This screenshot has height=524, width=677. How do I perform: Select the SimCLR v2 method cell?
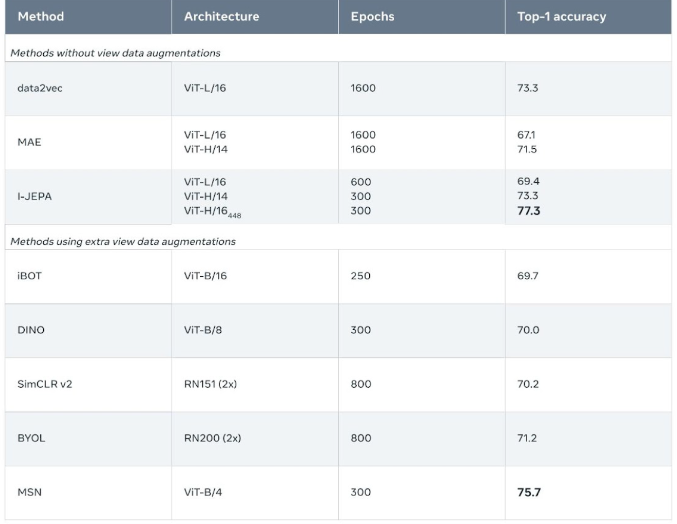click(x=44, y=384)
